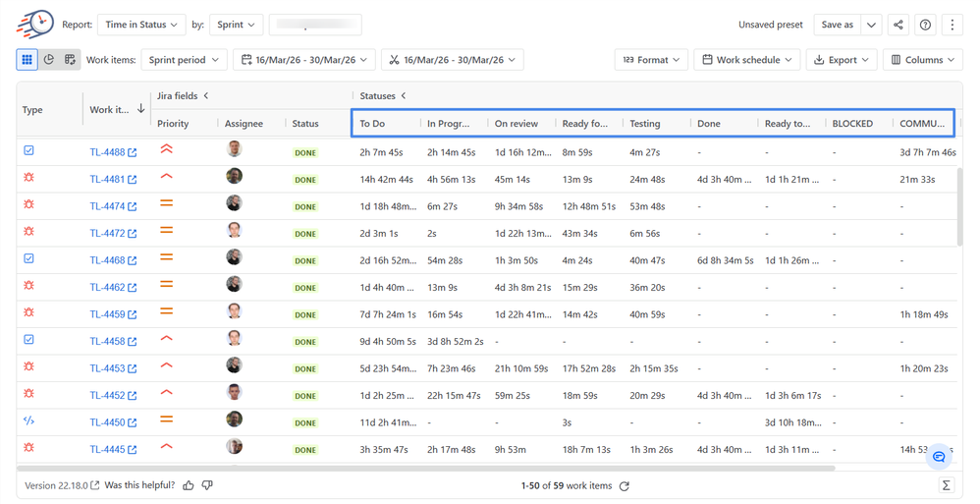Open the help question mark icon
This screenshot has width=980, height=504.
(926, 25)
